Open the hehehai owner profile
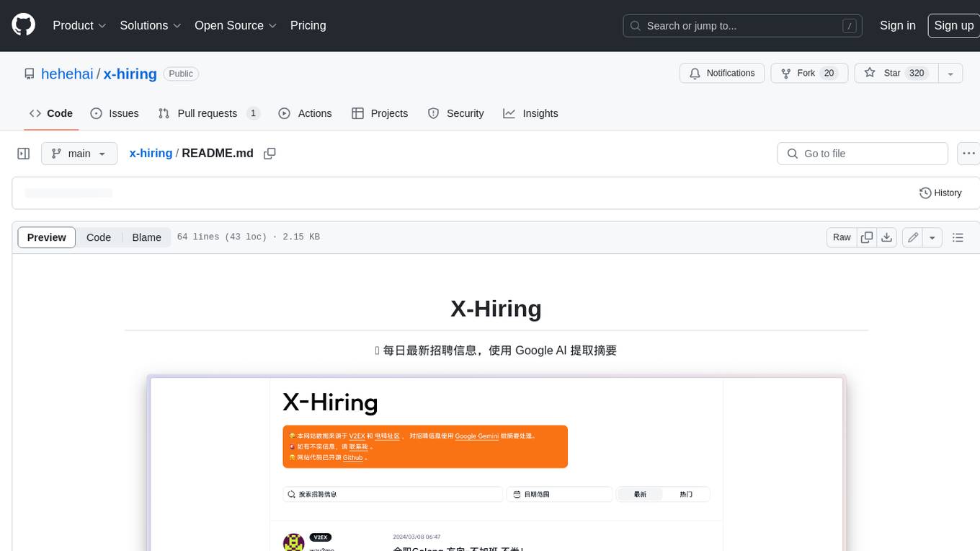The height and width of the screenshot is (551, 980). (x=67, y=74)
